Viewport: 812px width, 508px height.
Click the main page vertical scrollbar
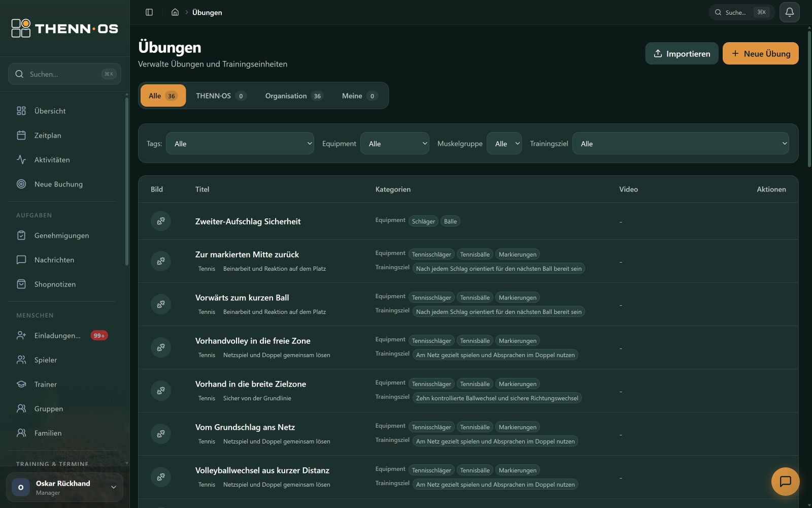(x=809, y=99)
